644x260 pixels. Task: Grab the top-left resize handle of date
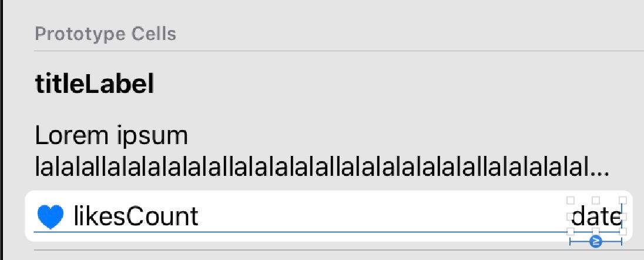570,201
